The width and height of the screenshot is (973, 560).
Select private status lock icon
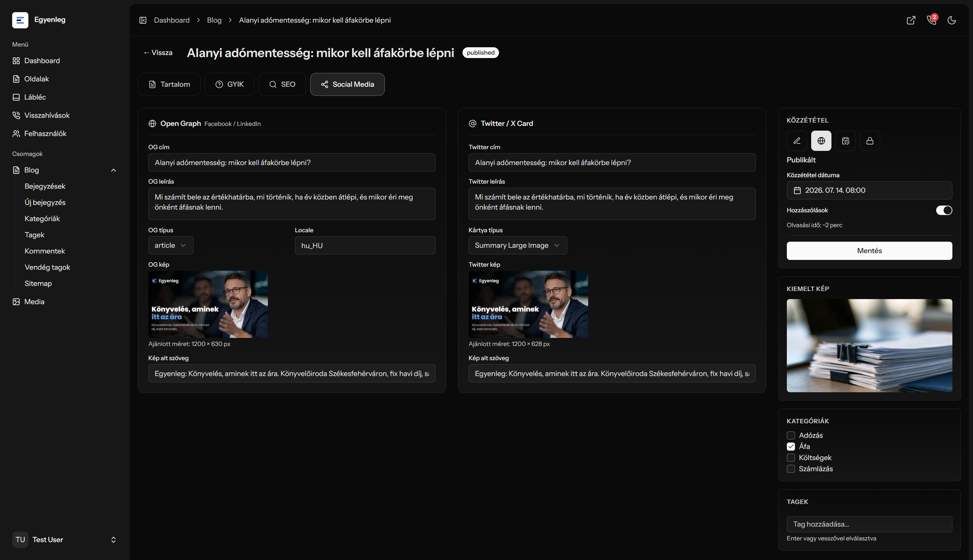coord(870,141)
